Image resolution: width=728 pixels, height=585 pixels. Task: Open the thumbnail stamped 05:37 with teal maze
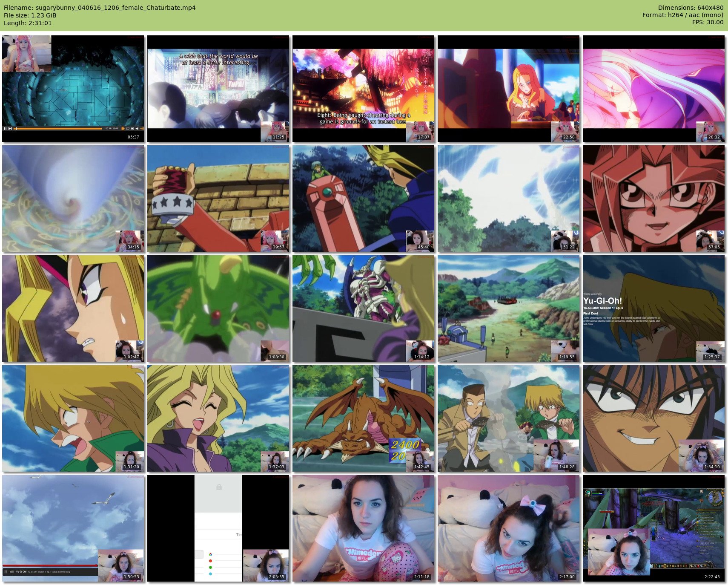(73, 89)
